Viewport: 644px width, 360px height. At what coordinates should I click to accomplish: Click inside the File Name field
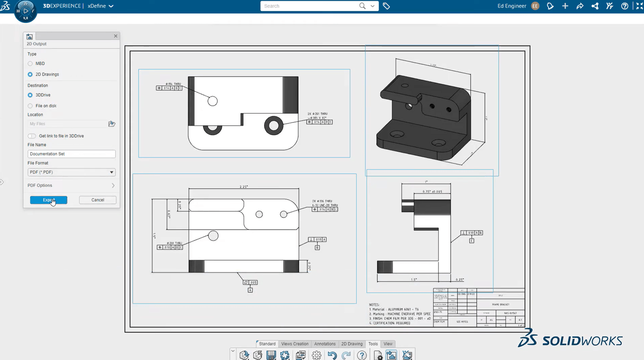click(71, 154)
